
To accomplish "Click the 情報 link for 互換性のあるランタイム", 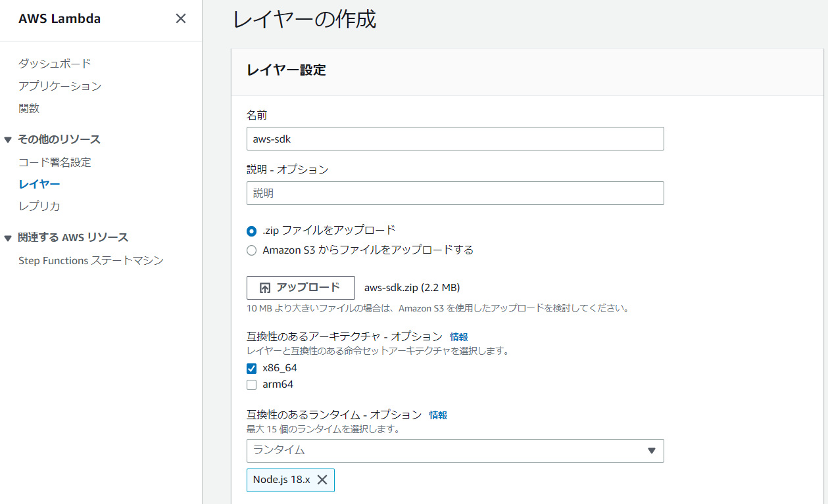I will (438, 415).
